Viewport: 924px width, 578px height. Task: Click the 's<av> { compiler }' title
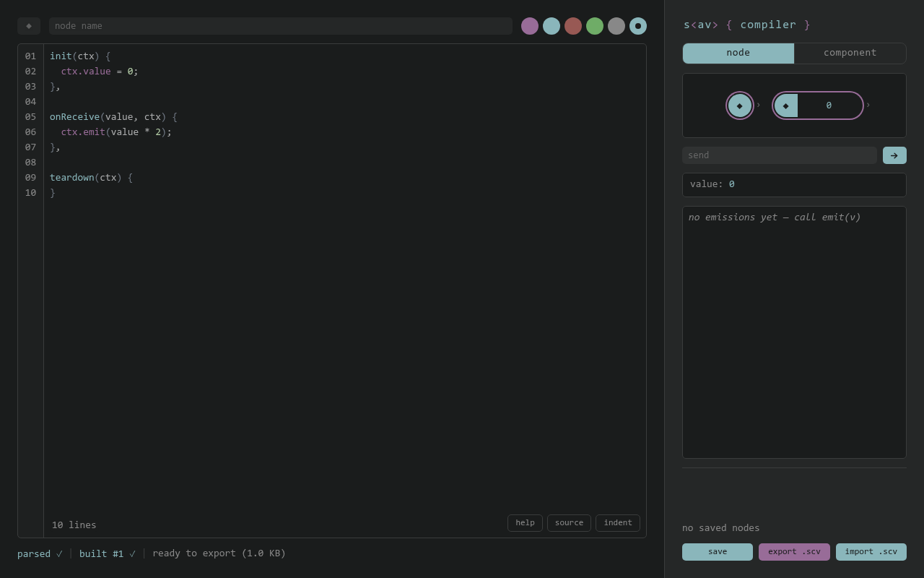[x=747, y=25]
